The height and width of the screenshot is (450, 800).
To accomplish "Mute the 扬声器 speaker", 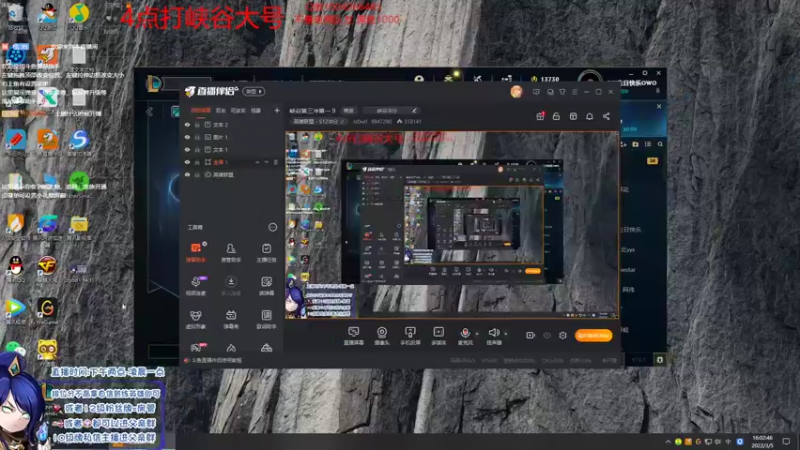I will (x=494, y=336).
